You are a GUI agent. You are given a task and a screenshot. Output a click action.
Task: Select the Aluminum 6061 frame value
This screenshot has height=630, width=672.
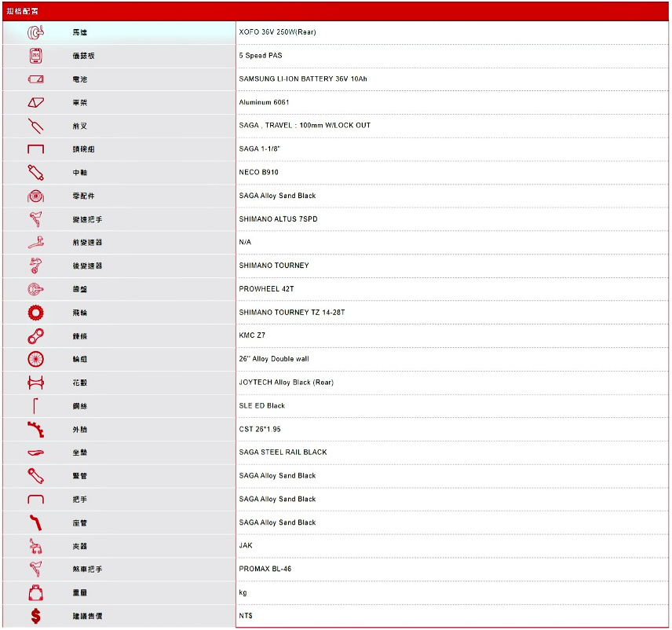(x=264, y=102)
